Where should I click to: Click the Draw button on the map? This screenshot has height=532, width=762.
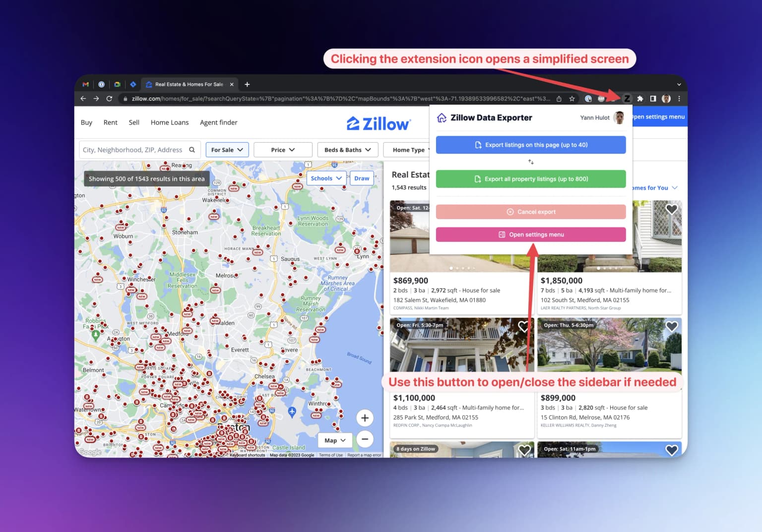coord(362,178)
